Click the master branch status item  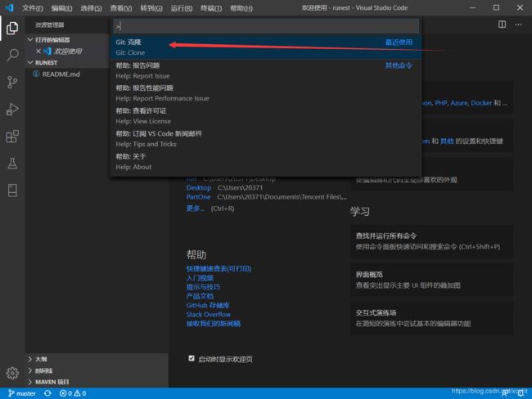(x=22, y=393)
